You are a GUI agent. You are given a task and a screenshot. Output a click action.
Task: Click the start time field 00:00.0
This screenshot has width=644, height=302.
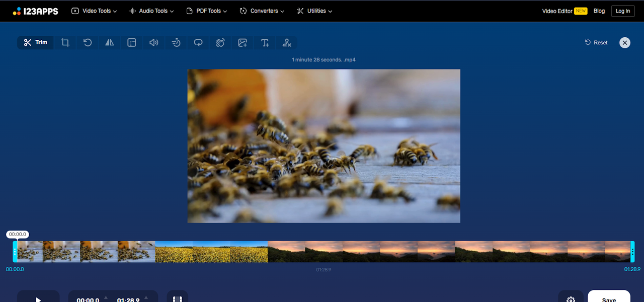tap(88, 300)
